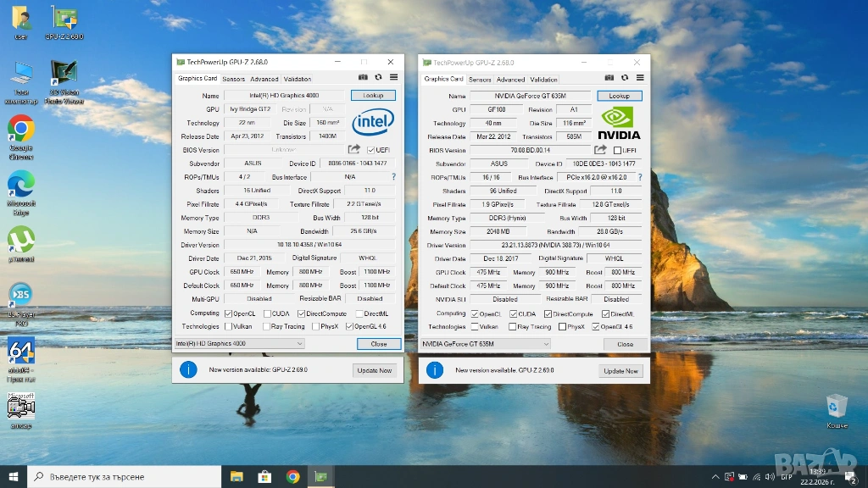Switch to the Sensors tab in Intel window
The image size is (868, 488).
[234, 79]
